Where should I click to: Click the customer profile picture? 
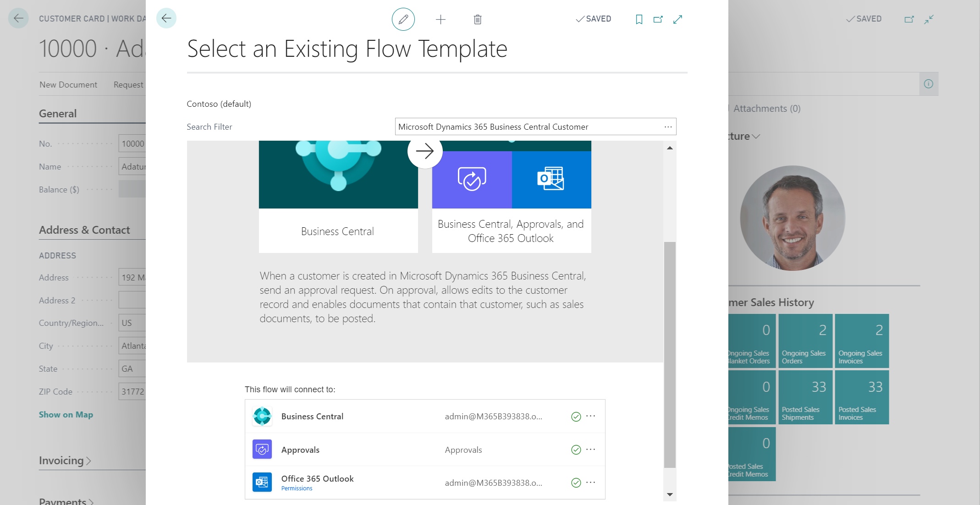[793, 218]
